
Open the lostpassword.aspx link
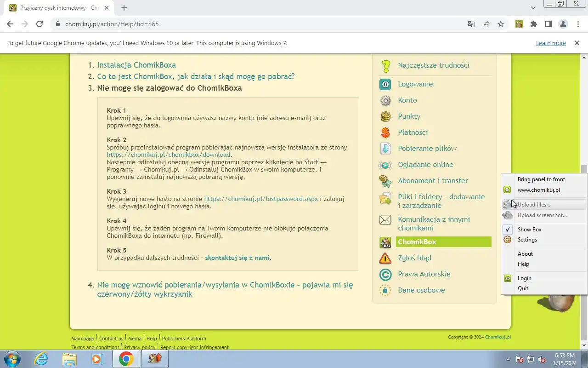(x=260, y=199)
